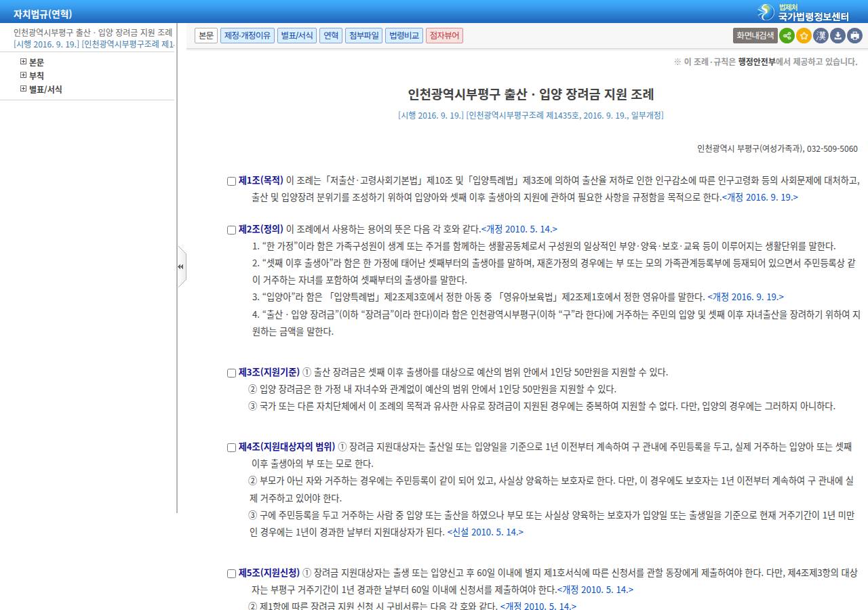The image size is (868, 610).
Task: Click the 자치법규(연혁) header title
Action: (x=43, y=14)
